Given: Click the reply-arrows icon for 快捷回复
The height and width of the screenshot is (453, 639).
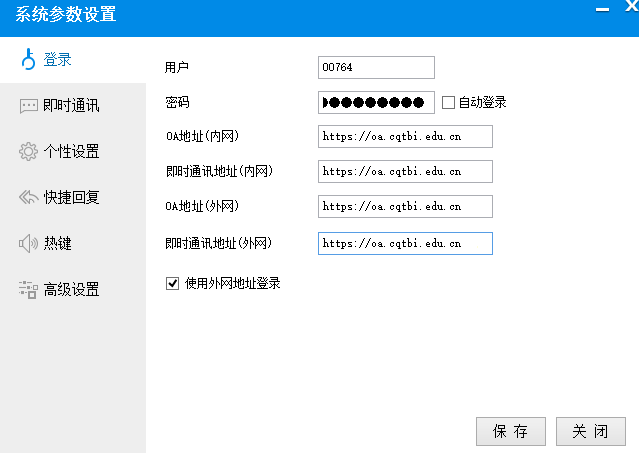Looking at the screenshot, I should click(x=28, y=198).
